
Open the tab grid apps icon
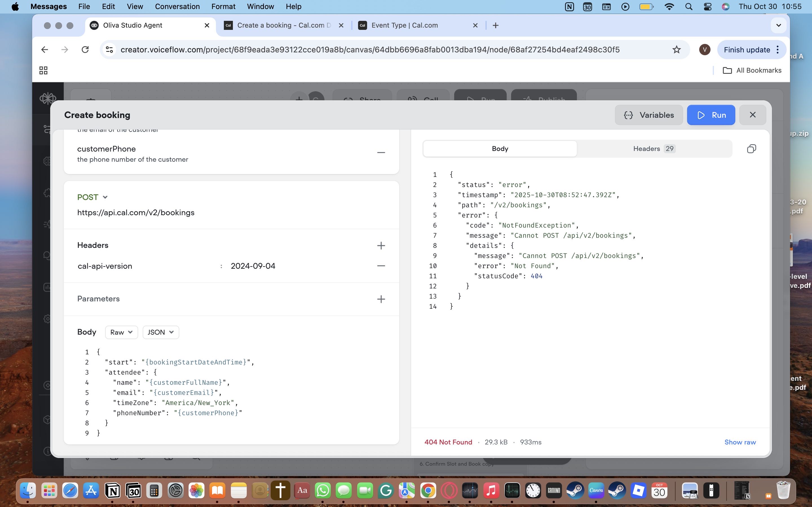43,70
